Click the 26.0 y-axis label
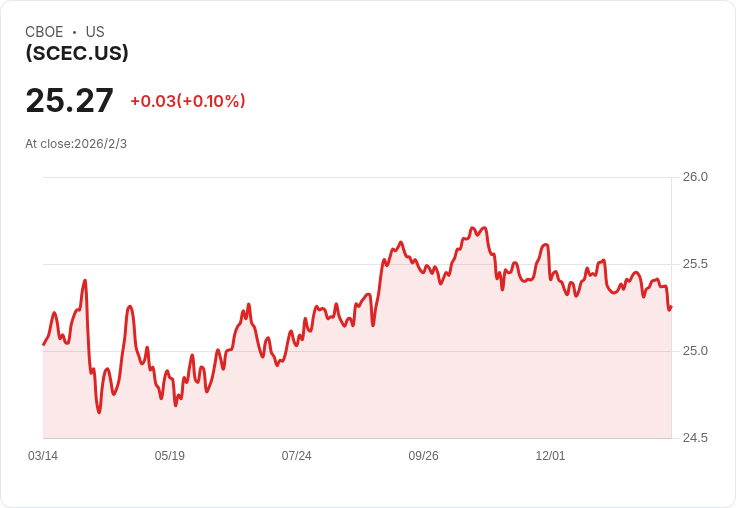 tap(695, 177)
